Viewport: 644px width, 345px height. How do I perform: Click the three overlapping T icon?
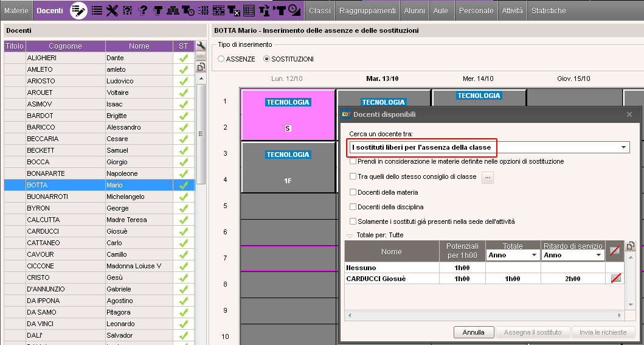(x=173, y=11)
